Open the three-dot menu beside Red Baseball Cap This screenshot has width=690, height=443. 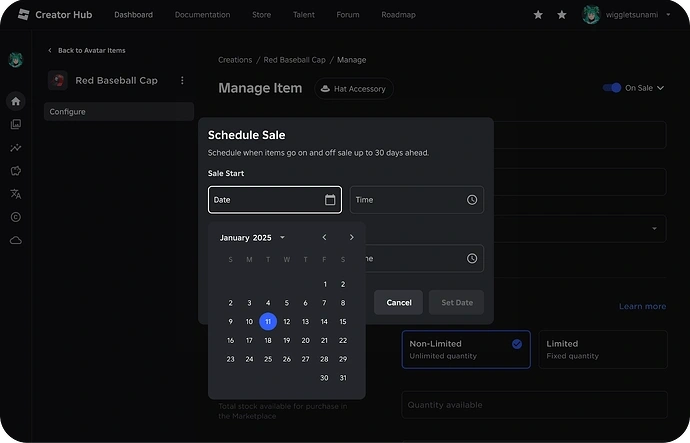point(182,81)
